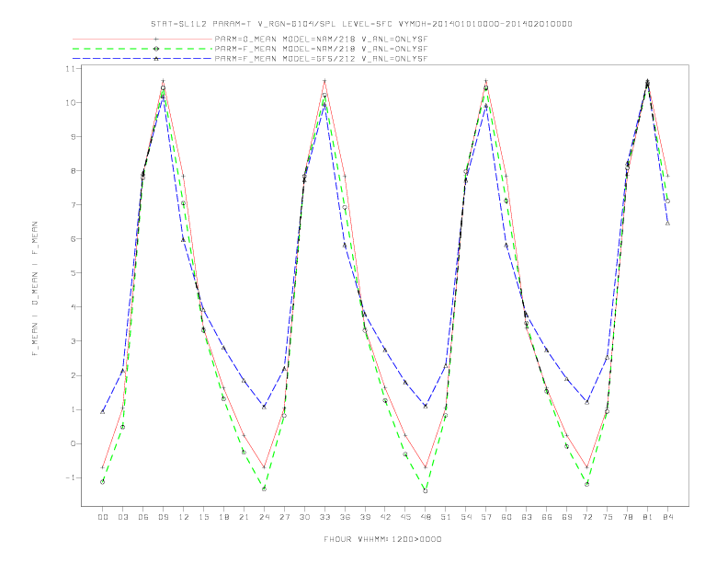
Task: Click x-axis tick label 00
Action: click(x=103, y=517)
